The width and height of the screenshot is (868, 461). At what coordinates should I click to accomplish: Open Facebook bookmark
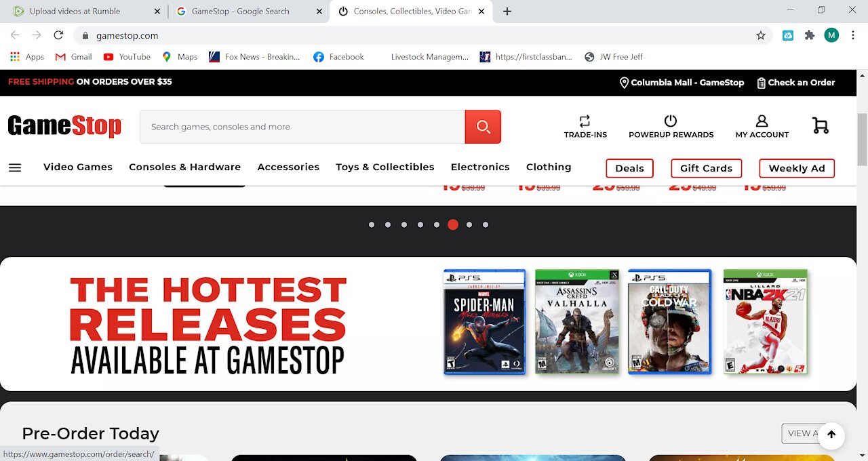pos(338,57)
